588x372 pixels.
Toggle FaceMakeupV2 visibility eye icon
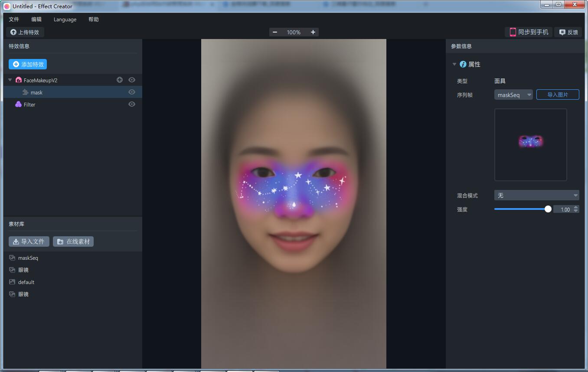click(x=131, y=80)
